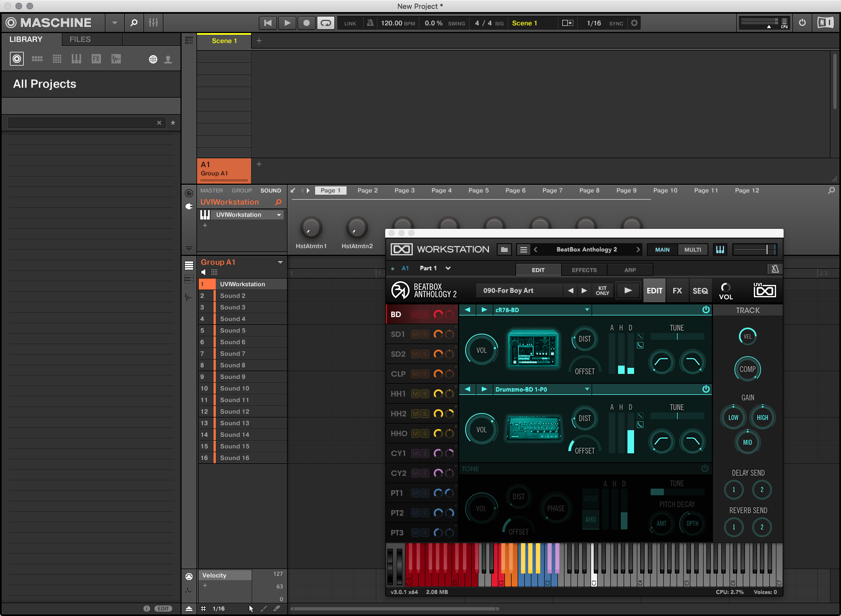Switch to the FILES tab

[x=80, y=39]
